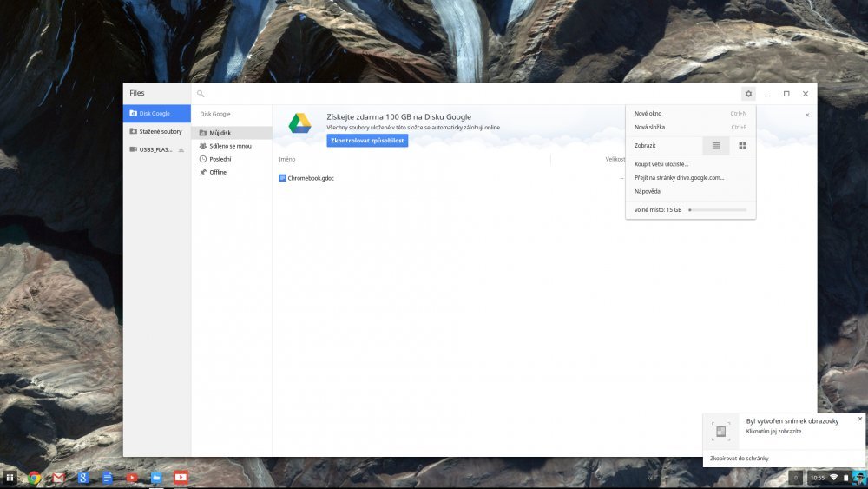This screenshot has width=868, height=489.
Task: Choose Nová složka menu item
Action: tap(690, 127)
